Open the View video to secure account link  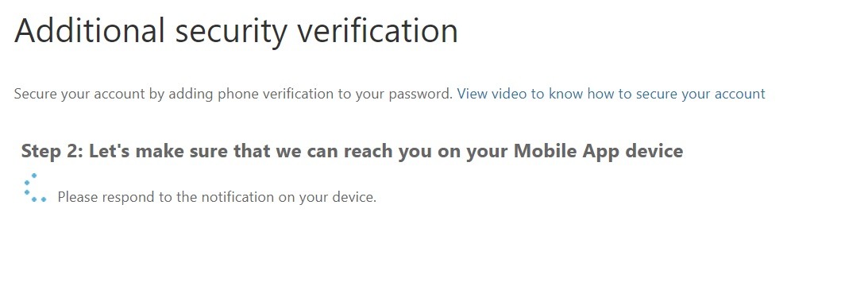pos(611,94)
